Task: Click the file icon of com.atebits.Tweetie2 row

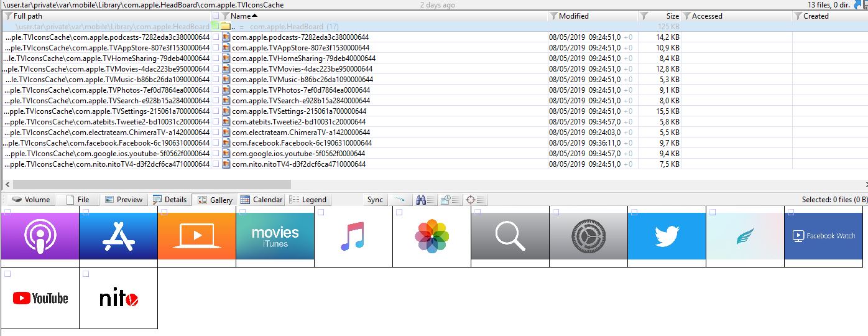Action: pyautogui.click(x=226, y=122)
